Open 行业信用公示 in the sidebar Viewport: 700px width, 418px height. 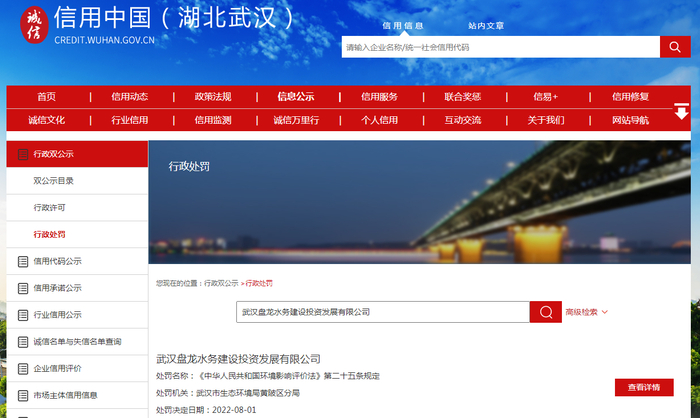(x=77, y=315)
